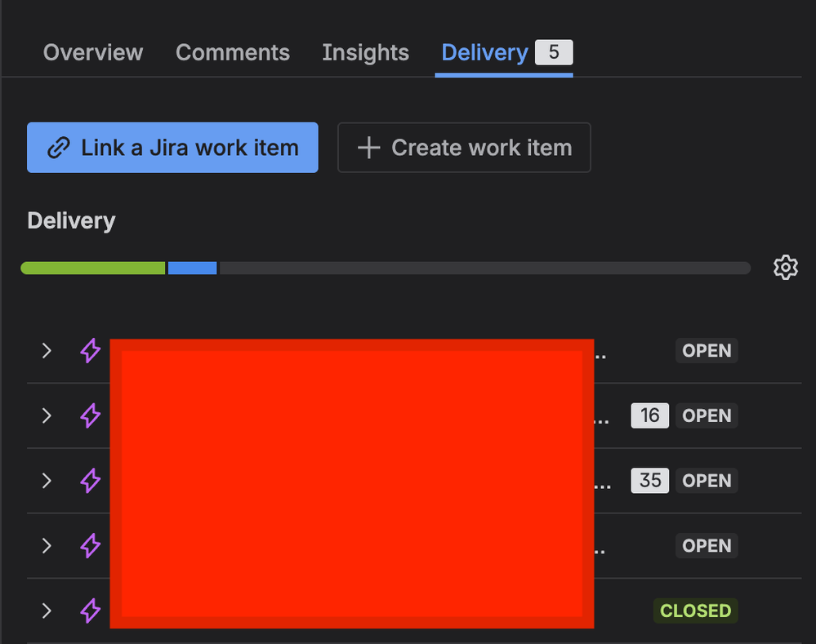This screenshot has height=644, width=816.
Task: Expand the first delivery work item
Action: [47, 351]
